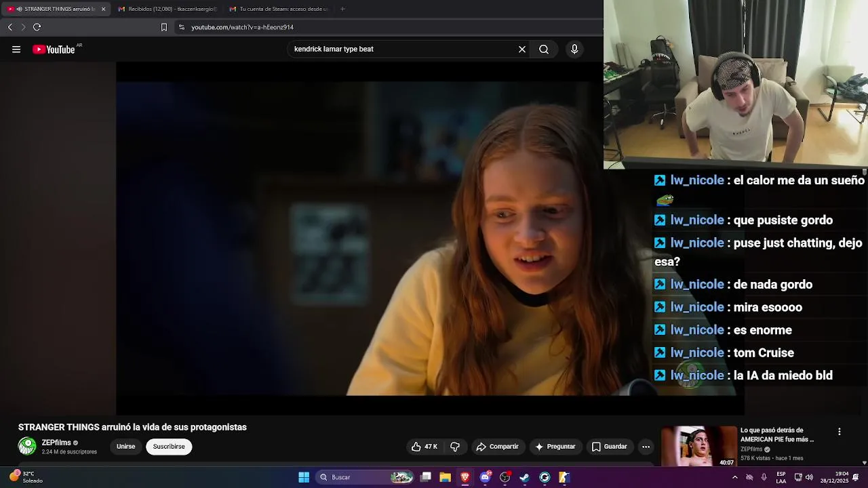The height and width of the screenshot is (488, 868).
Task: Click the taskbar 'Buscar' search box
Action: [x=366, y=477]
